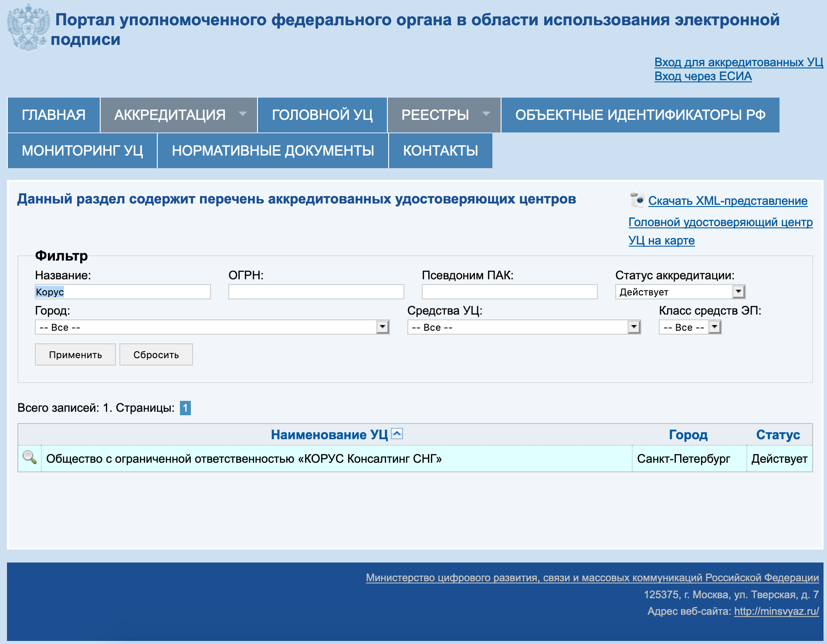Open the Статус аккредитации dropdown
827x644 pixels.
(680, 291)
